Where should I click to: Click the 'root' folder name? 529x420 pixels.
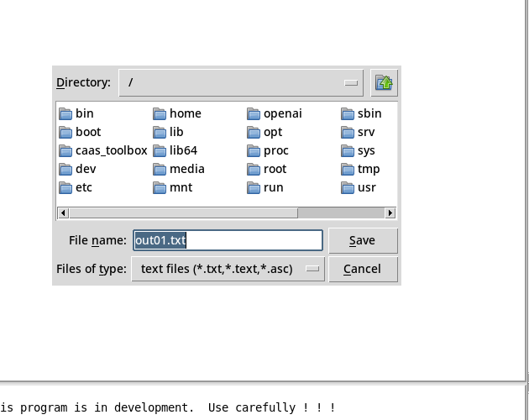275,169
